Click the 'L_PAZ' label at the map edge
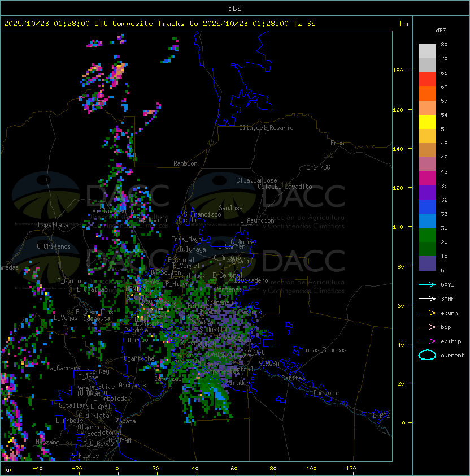This screenshot has width=470, height=476. [x=381, y=416]
